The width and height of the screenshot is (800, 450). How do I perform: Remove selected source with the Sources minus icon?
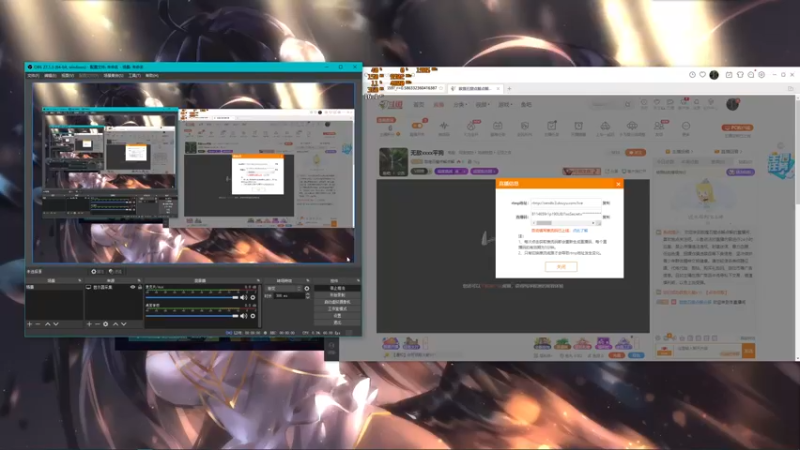[x=97, y=324]
